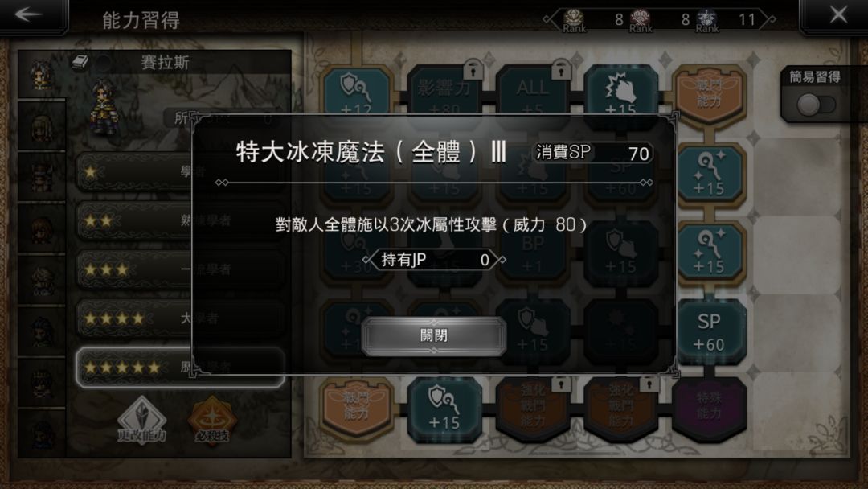Image resolution: width=868 pixels, height=489 pixels.
Task: Click the right arrow beside 持有JP
Action: 501,259
